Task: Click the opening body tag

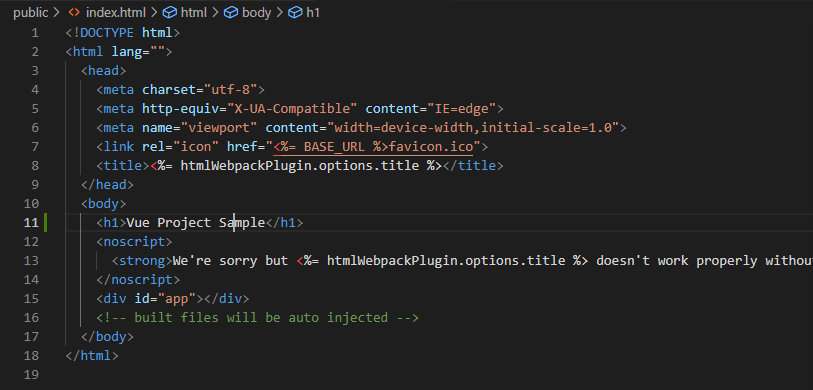Action: [104, 203]
